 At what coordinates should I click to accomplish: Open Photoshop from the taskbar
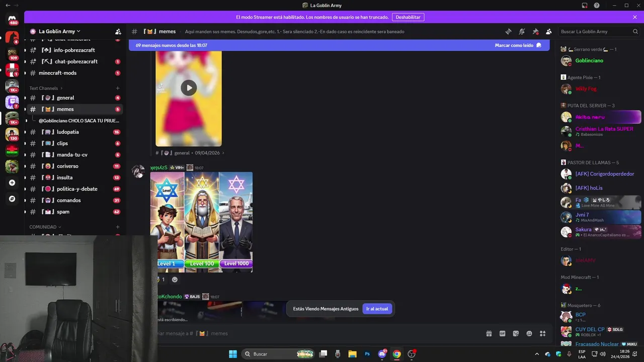click(367, 354)
